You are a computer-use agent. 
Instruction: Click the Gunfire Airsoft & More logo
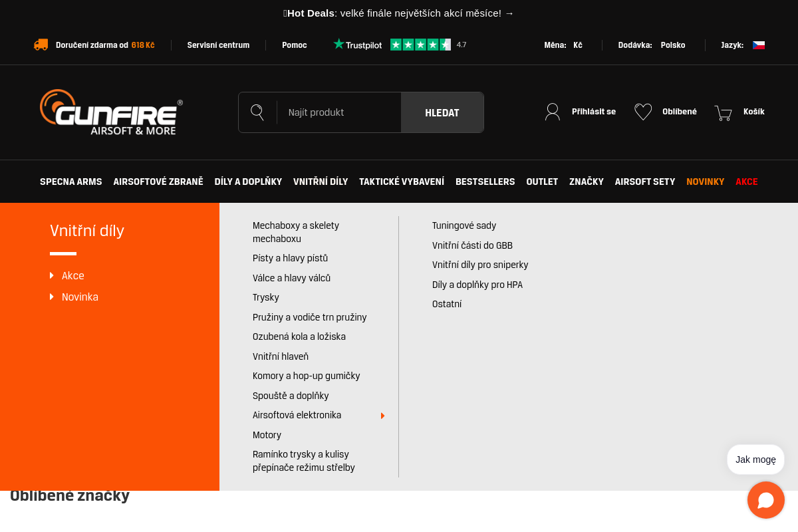coord(111,112)
